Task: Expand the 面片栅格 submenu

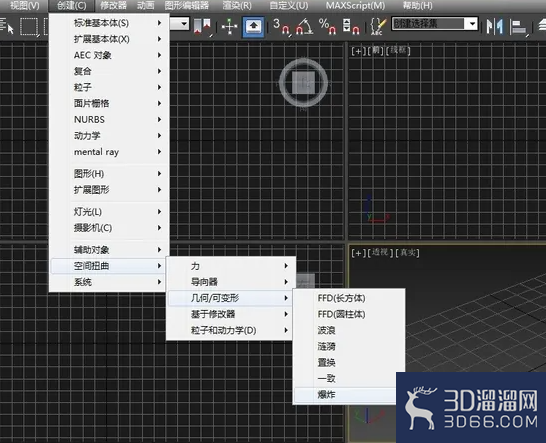Action: [109, 103]
